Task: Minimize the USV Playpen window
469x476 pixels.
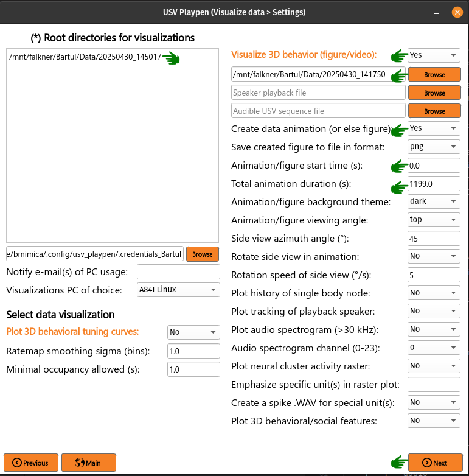Action: pos(437,13)
